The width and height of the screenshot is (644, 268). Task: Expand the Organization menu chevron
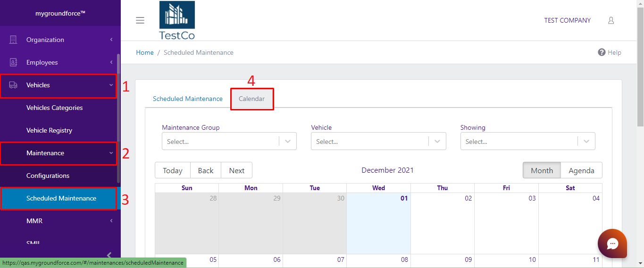pyautogui.click(x=111, y=40)
